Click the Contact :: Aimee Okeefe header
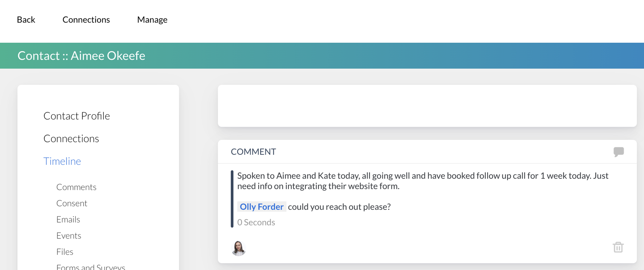The height and width of the screenshot is (270, 644). 81,56
